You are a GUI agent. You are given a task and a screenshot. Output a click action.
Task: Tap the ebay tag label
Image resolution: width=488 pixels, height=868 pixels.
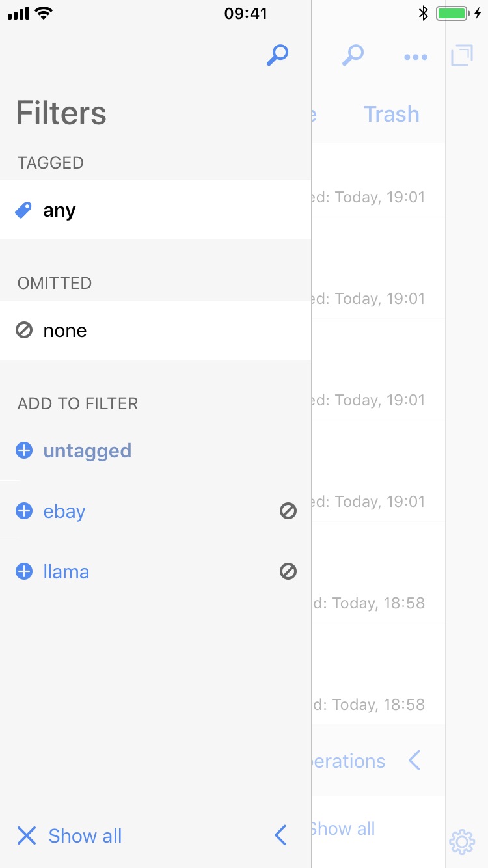[x=64, y=512]
